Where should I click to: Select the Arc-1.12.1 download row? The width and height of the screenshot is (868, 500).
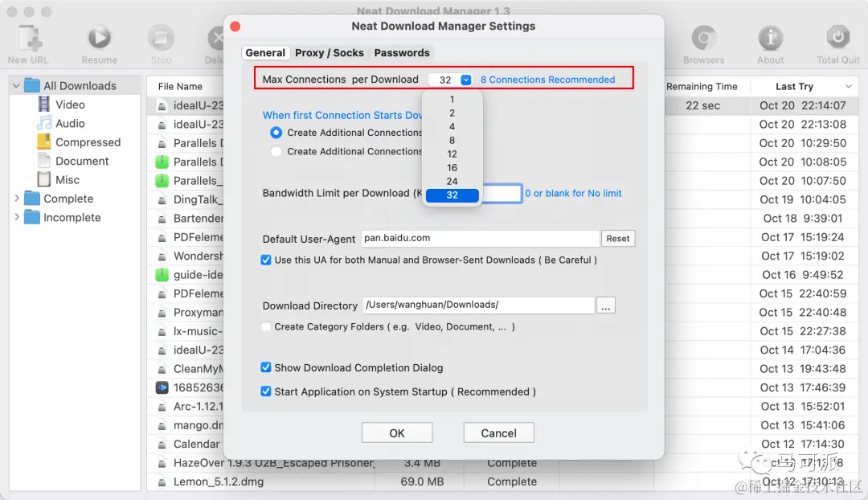pyautogui.click(x=186, y=407)
